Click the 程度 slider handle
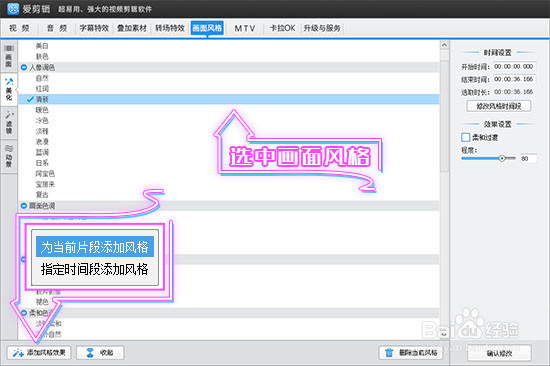The width and height of the screenshot is (550, 366). point(502,158)
